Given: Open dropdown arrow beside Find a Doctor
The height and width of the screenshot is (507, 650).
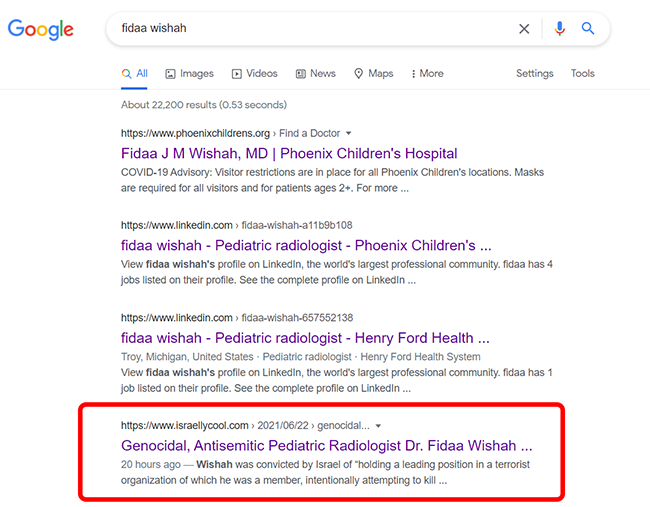Looking at the screenshot, I should tap(349, 133).
